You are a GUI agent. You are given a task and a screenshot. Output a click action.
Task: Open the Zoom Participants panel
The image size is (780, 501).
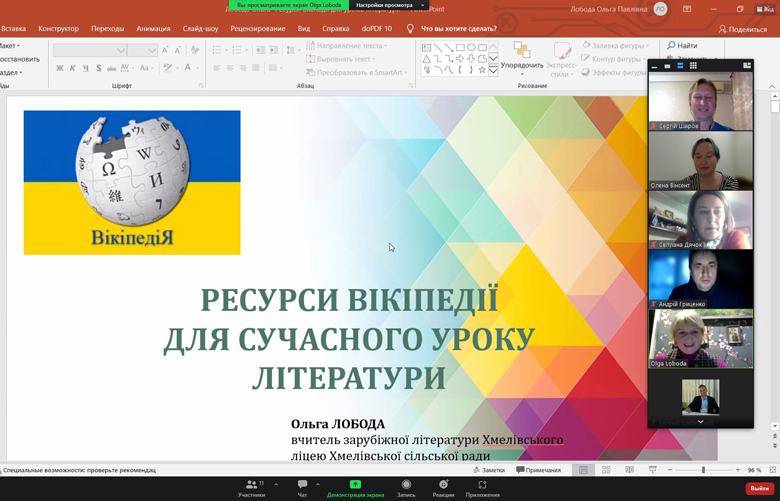point(252,485)
